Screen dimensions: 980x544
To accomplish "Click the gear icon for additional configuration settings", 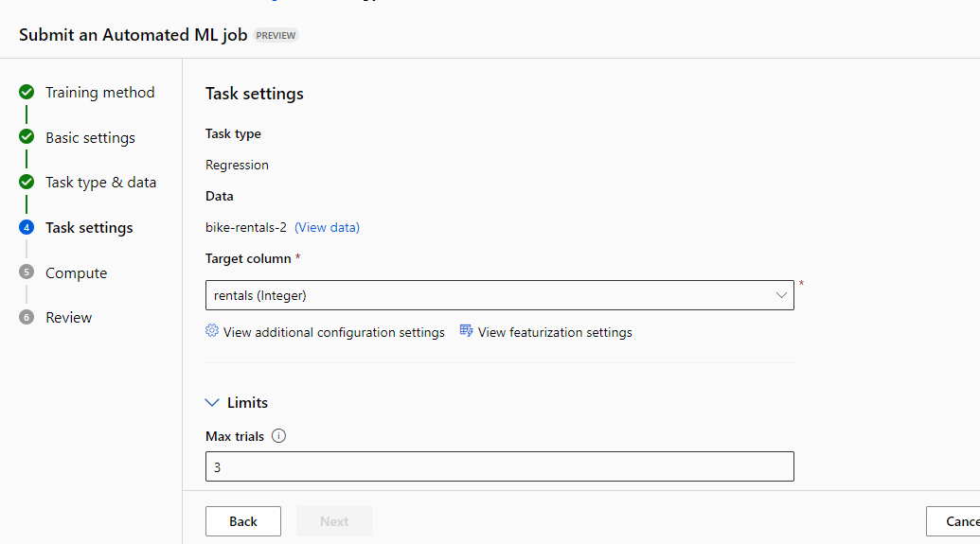I will point(212,331).
